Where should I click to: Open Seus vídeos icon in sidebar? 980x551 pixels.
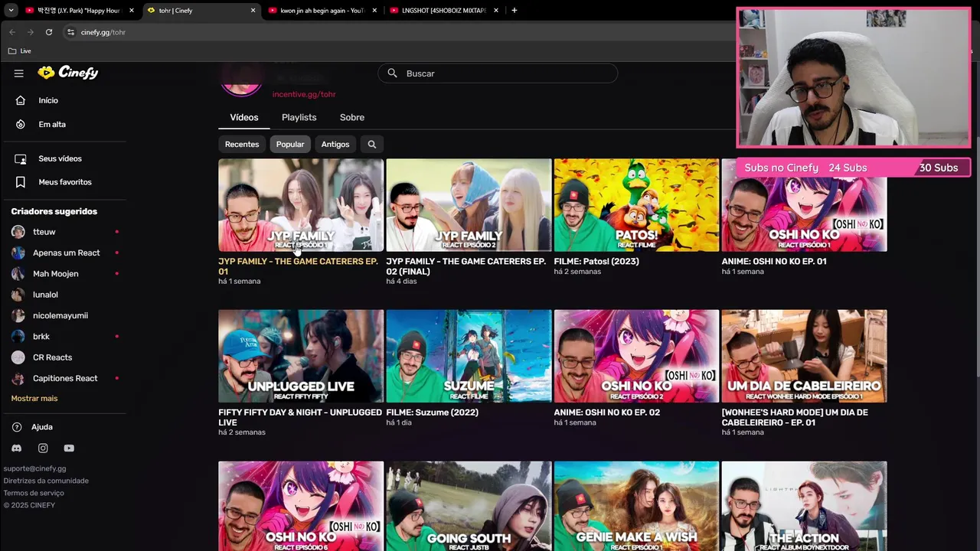coord(21,158)
